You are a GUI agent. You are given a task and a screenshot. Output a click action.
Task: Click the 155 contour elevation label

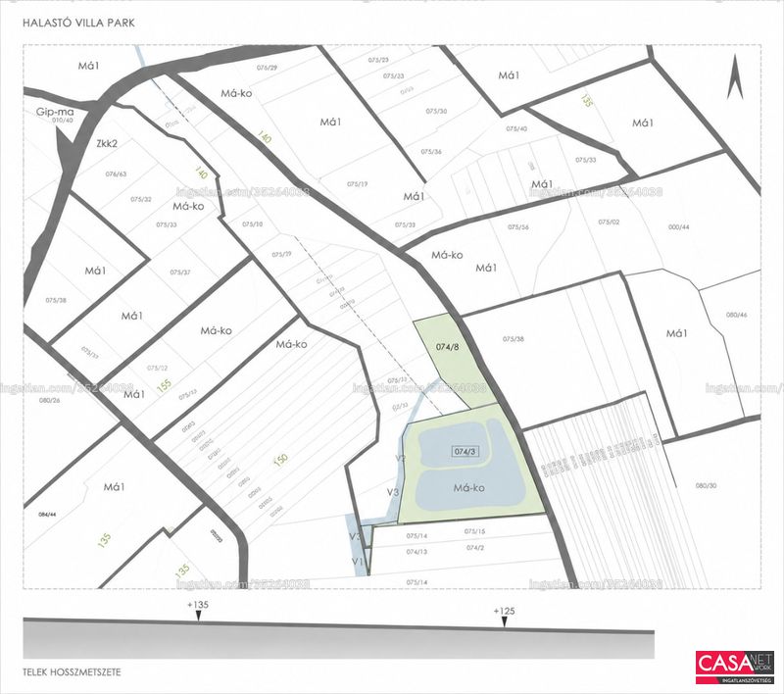click(164, 385)
